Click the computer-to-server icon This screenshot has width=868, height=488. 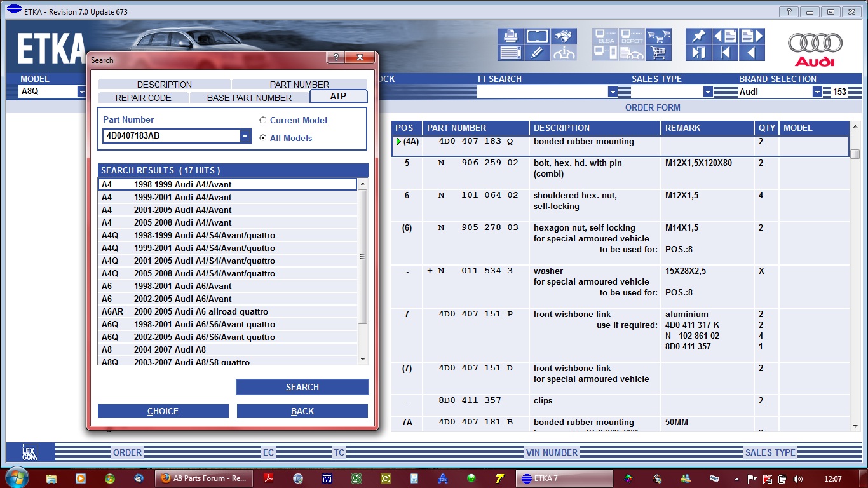point(606,53)
